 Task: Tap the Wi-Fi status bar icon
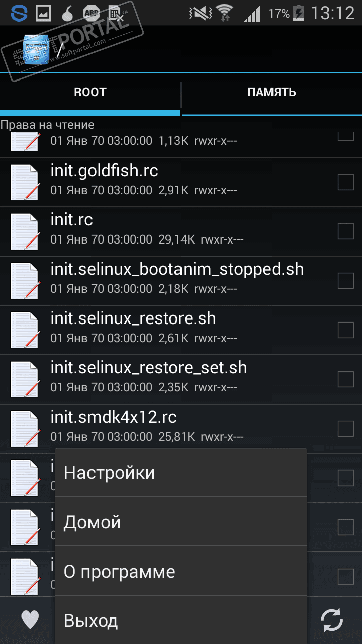[x=224, y=13]
